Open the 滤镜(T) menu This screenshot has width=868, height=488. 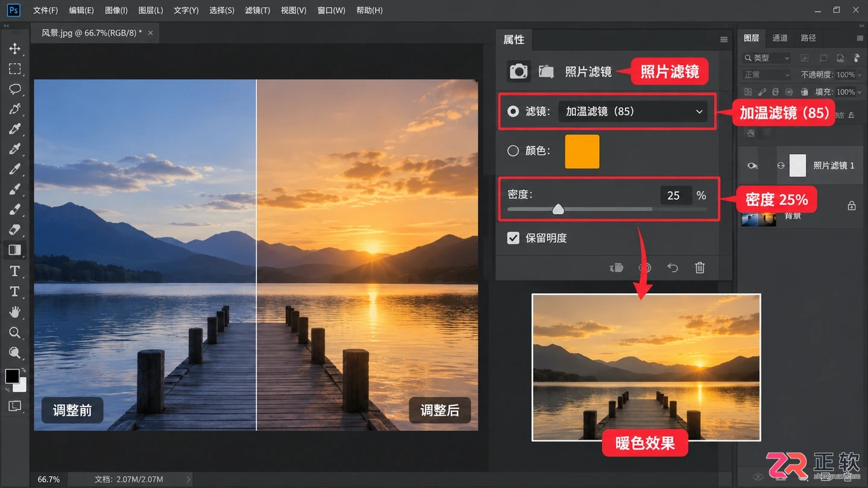pos(258,10)
